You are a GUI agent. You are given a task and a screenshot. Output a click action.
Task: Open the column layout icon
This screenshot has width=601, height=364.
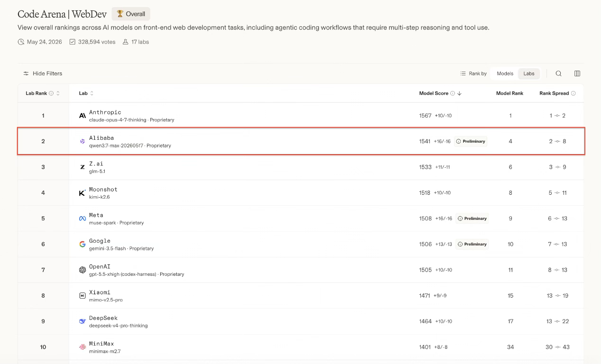pyautogui.click(x=577, y=73)
